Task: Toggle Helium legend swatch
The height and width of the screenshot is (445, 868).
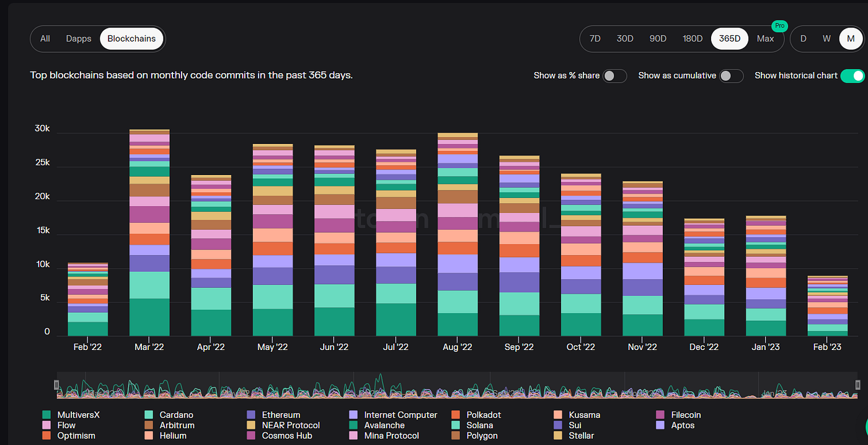Action: [x=149, y=436]
